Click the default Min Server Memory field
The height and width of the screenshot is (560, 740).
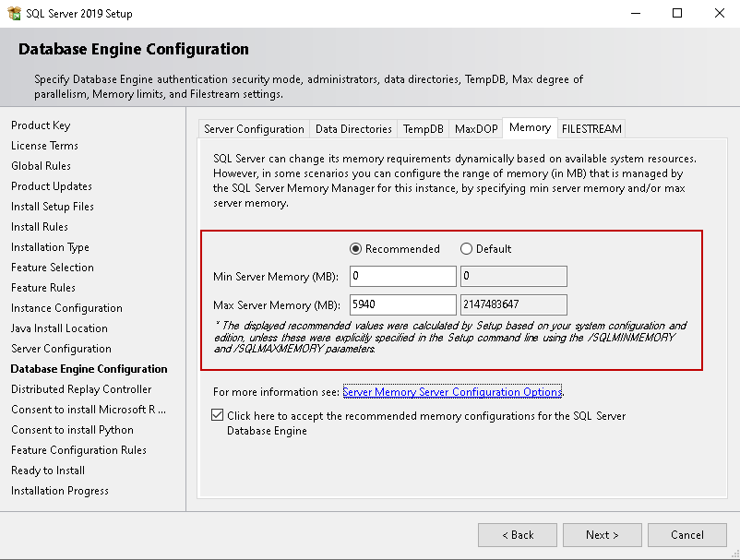[x=513, y=276]
